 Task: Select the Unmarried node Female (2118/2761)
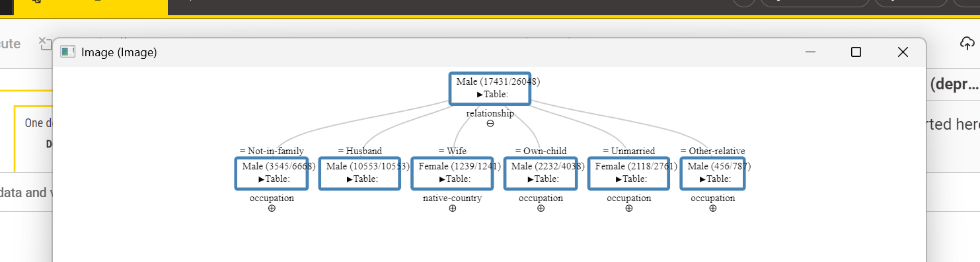(x=628, y=173)
